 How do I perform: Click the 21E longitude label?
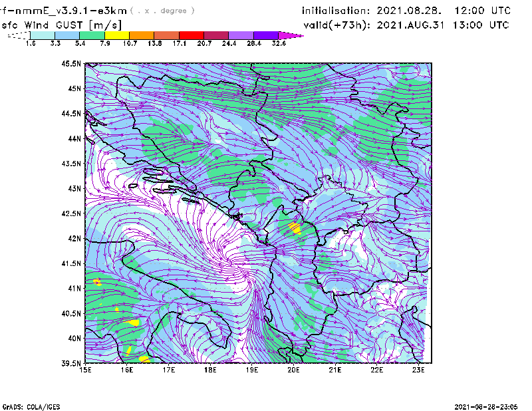pos(335,370)
